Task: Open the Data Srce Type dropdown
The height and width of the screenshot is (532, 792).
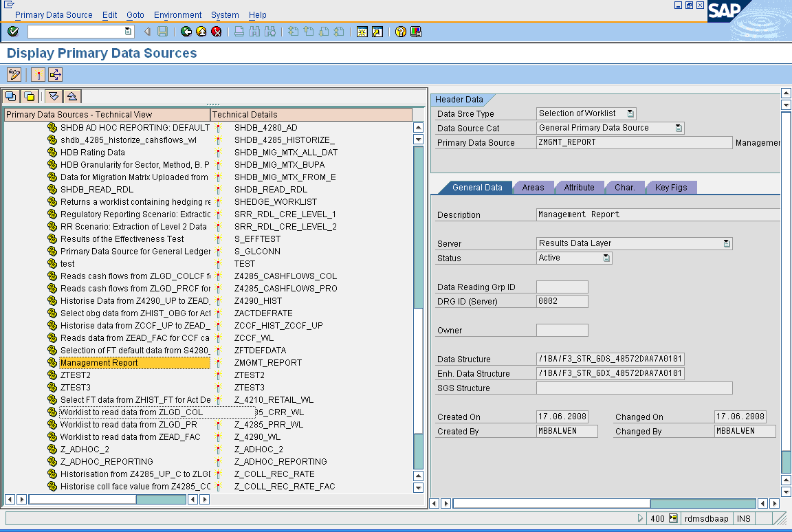Action: tap(631, 113)
